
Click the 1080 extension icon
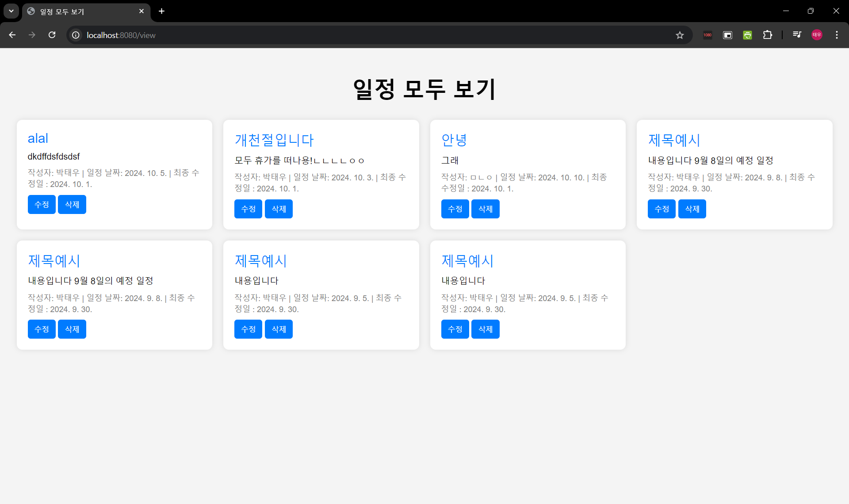[707, 35]
